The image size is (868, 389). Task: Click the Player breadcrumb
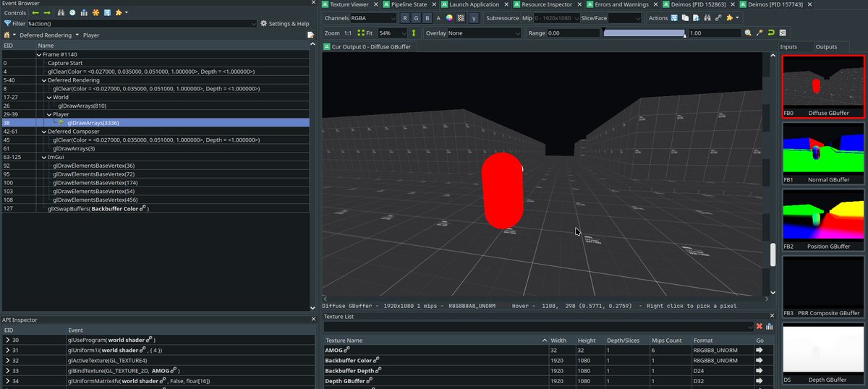91,35
